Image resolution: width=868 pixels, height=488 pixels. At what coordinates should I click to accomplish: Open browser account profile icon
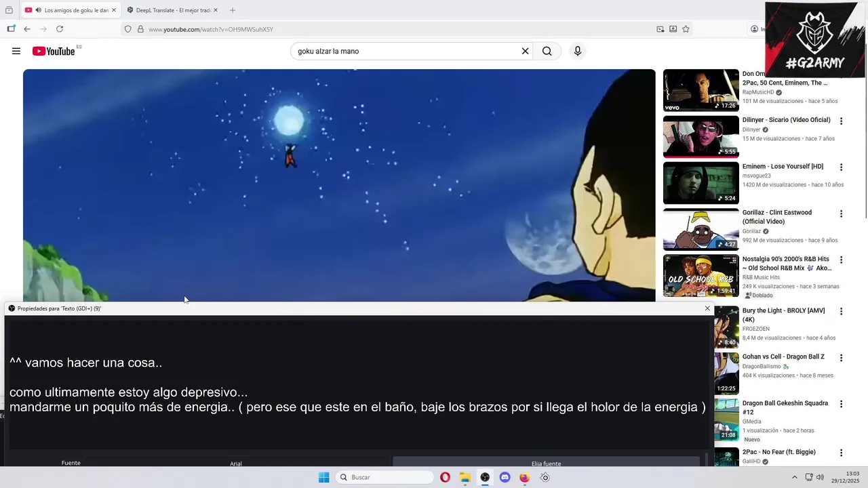point(754,29)
